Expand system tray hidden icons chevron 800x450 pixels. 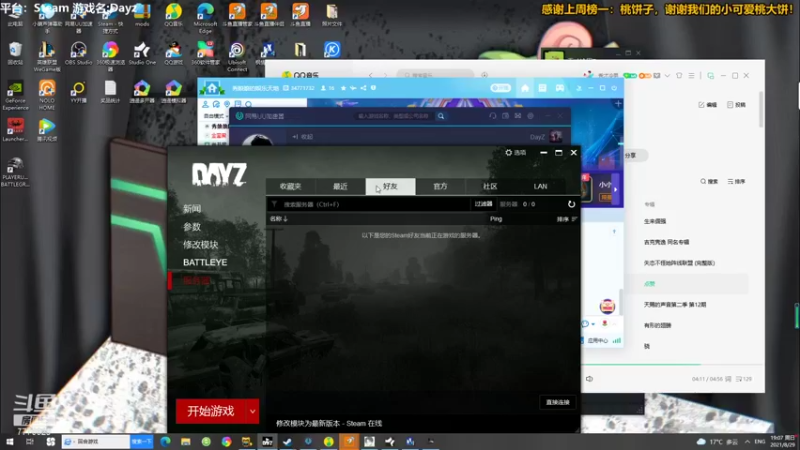[x=747, y=442]
